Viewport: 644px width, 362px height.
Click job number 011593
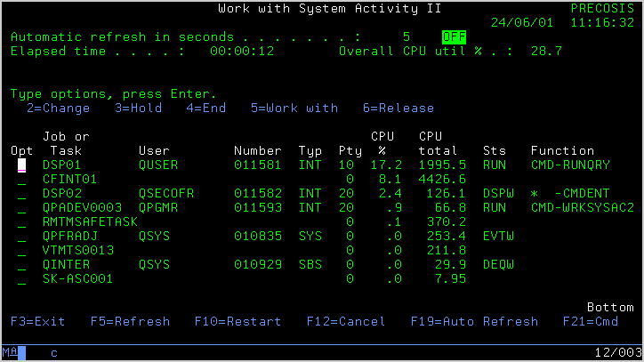258,208
